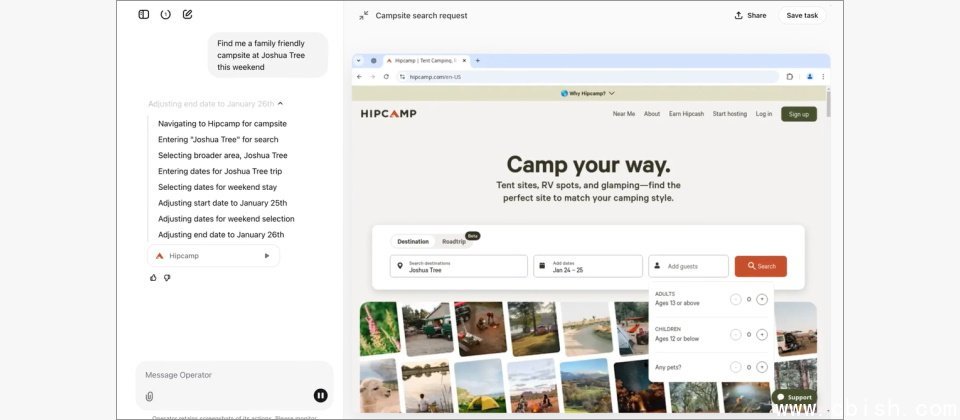The image size is (960, 420).
Task: Click the thumbs up feedback icon
Action: click(x=153, y=278)
